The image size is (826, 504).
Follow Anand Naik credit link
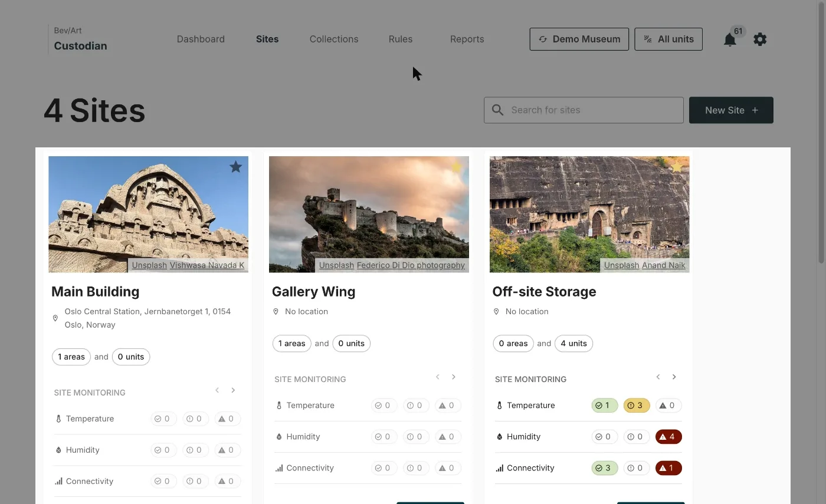[x=664, y=265]
